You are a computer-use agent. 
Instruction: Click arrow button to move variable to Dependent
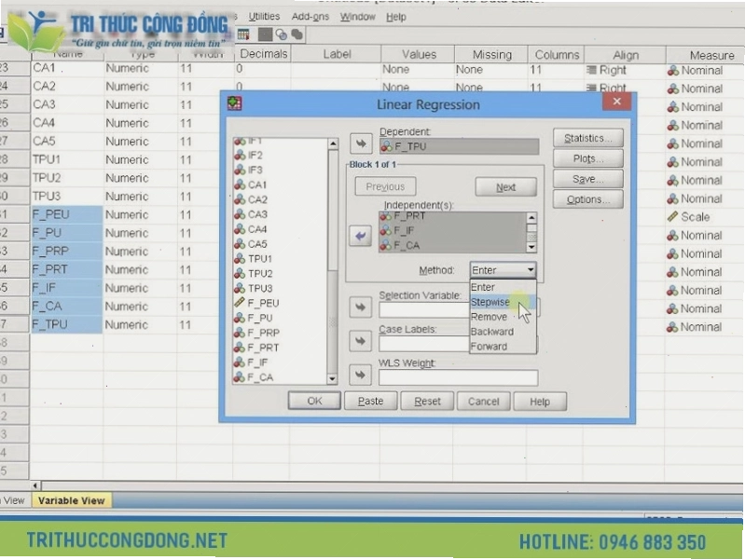[x=361, y=143]
